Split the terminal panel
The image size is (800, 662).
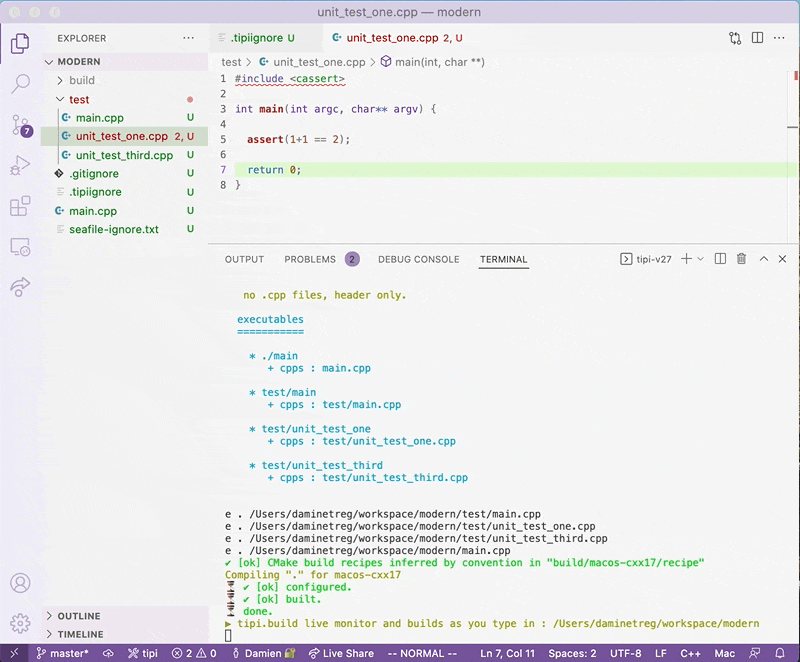(x=718, y=258)
